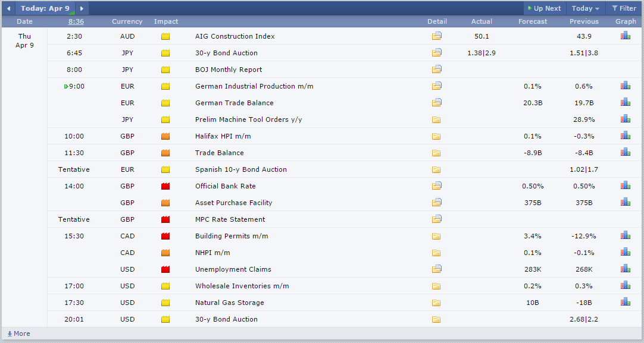Click the 8:36 time settings link
Screen dimensions: 644x343
pos(76,21)
